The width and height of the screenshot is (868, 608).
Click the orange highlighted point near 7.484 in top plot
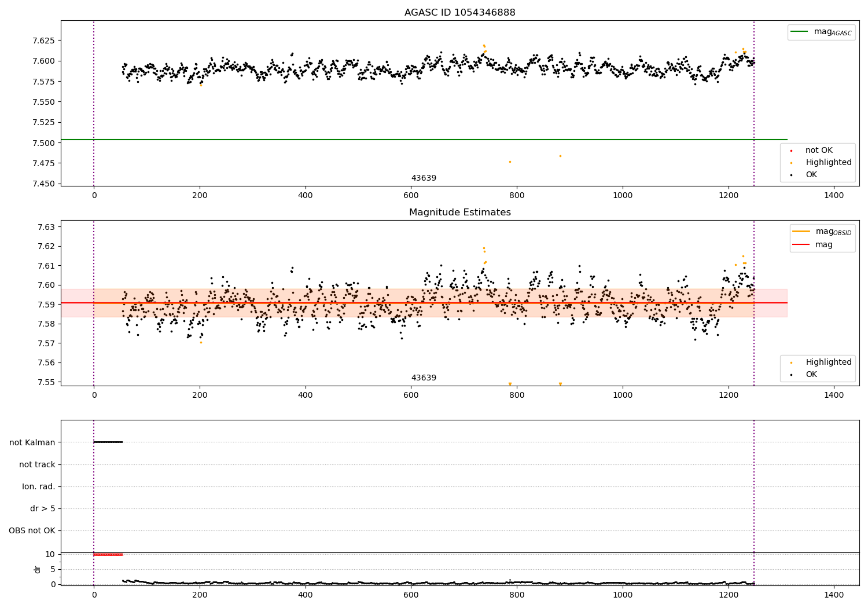pos(560,156)
